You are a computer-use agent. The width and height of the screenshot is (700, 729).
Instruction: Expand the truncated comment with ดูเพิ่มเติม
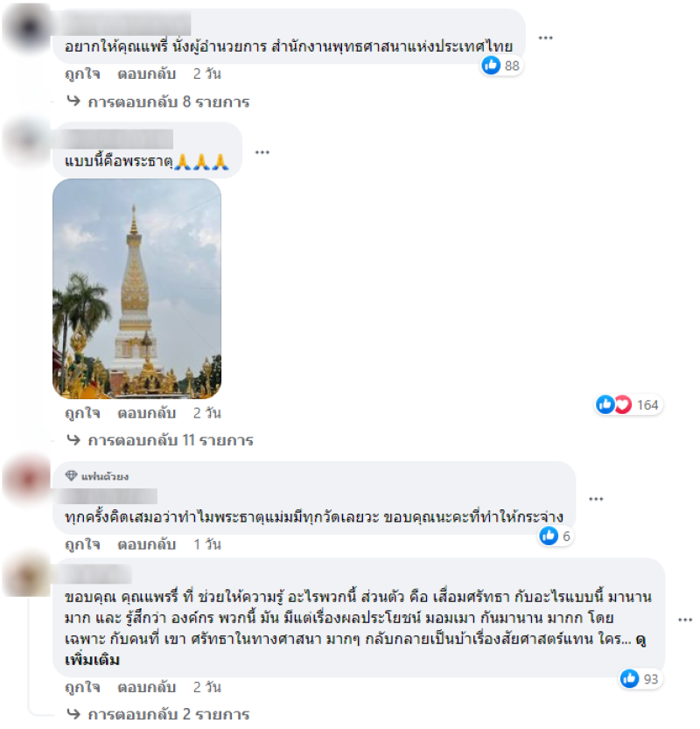click(x=92, y=660)
